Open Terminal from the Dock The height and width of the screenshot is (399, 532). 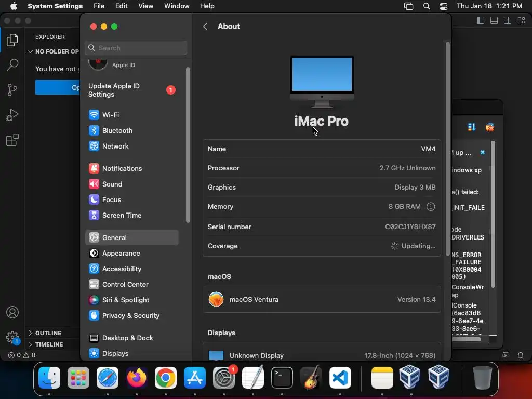coord(282,377)
